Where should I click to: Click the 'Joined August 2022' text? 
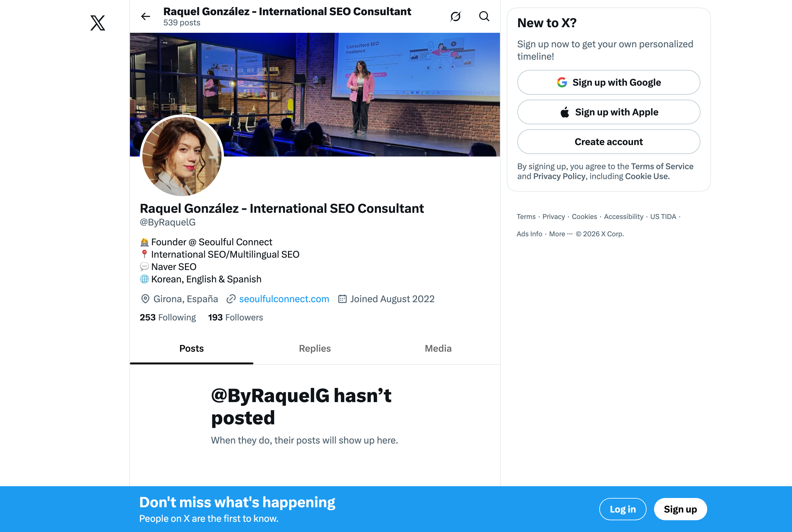pyautogui.click(x=392, y=299)
